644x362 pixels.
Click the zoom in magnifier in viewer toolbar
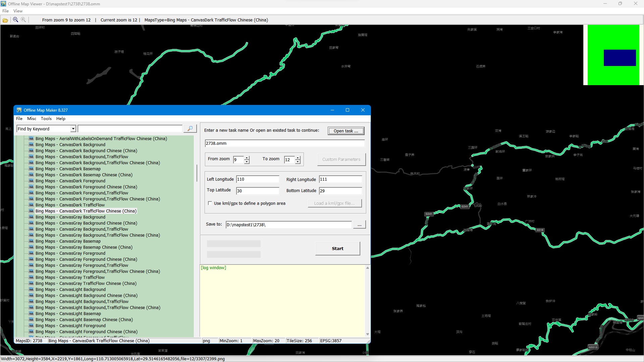tap(23, 20)
